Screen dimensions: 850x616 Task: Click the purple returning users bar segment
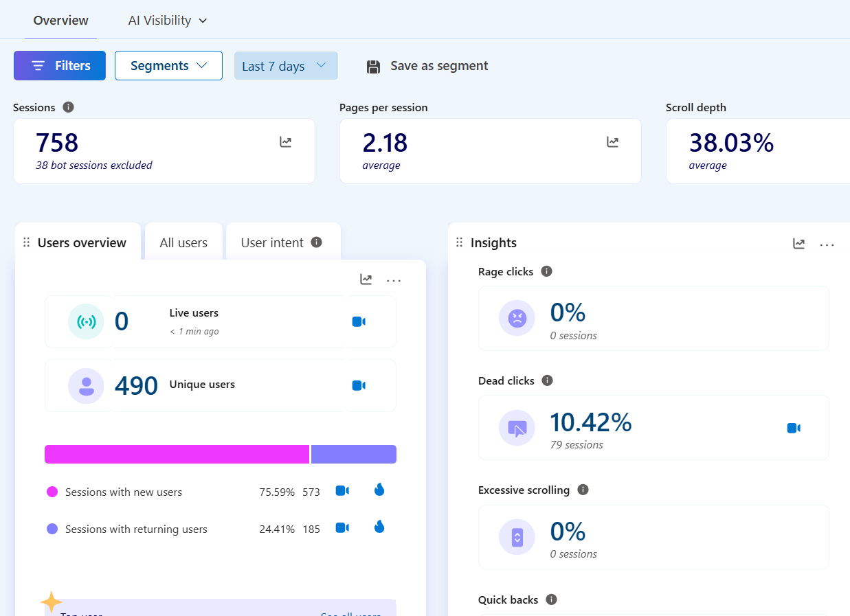(354, 454)
